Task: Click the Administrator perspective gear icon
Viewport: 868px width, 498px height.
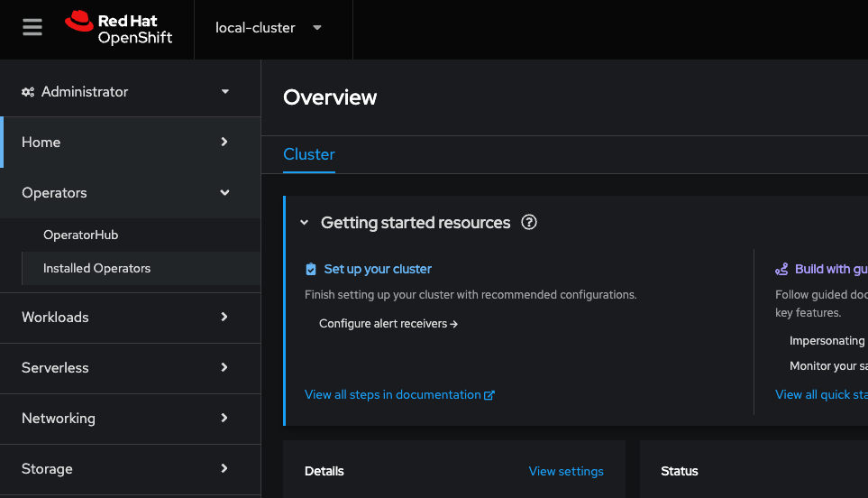Action: [28, 92]
